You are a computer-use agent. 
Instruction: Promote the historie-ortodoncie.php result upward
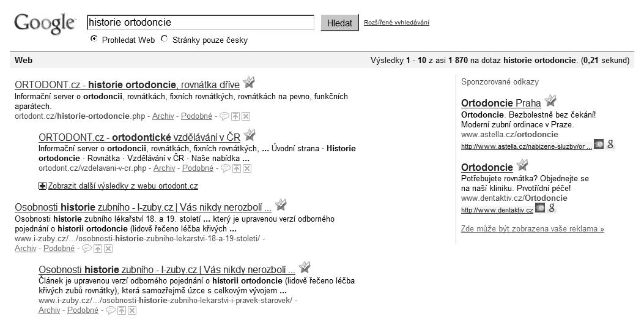[x=235, y=116]
